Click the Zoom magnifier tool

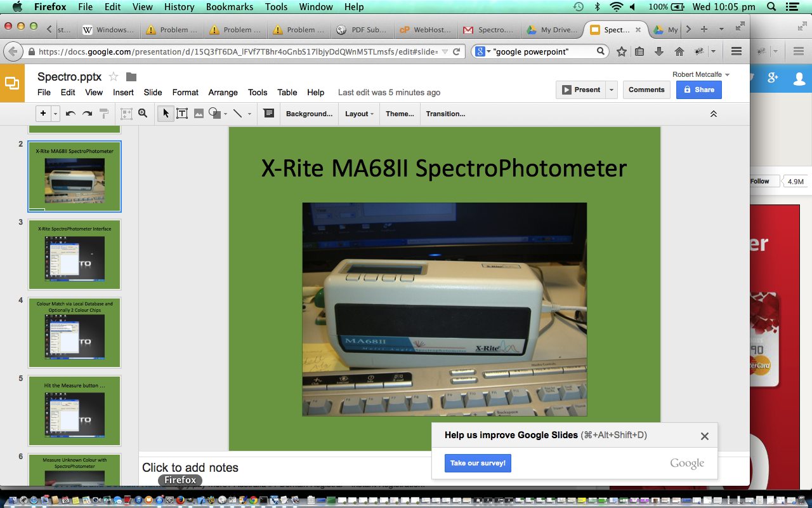click(x=143, y=114)
